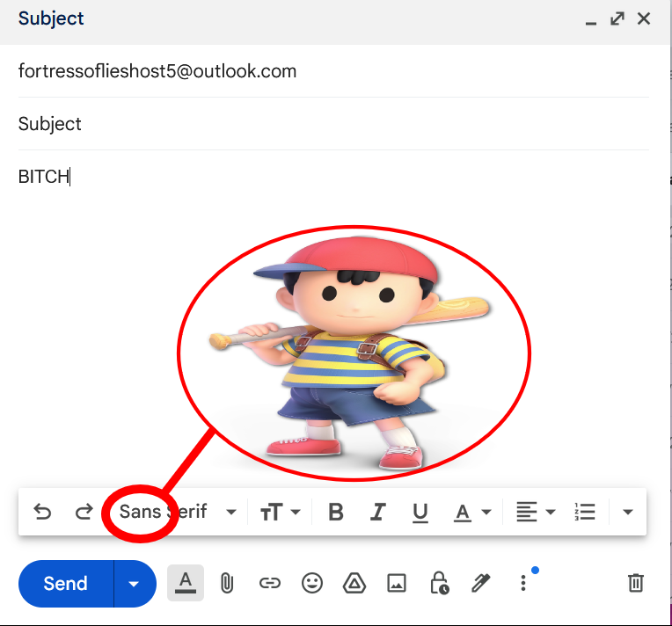This screenshot has height=626, width=672.
Task: Open the text size dropdown
Action: (x=281, y=512)
